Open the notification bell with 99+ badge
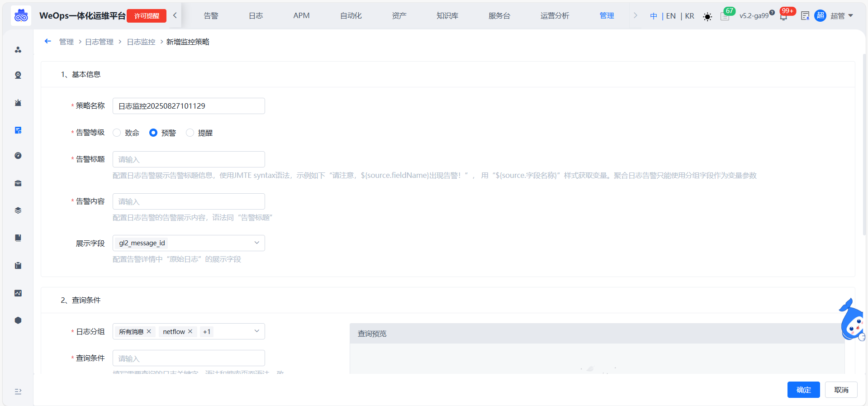The height and width of the screenshot is (406, 868). click(783, 16)
